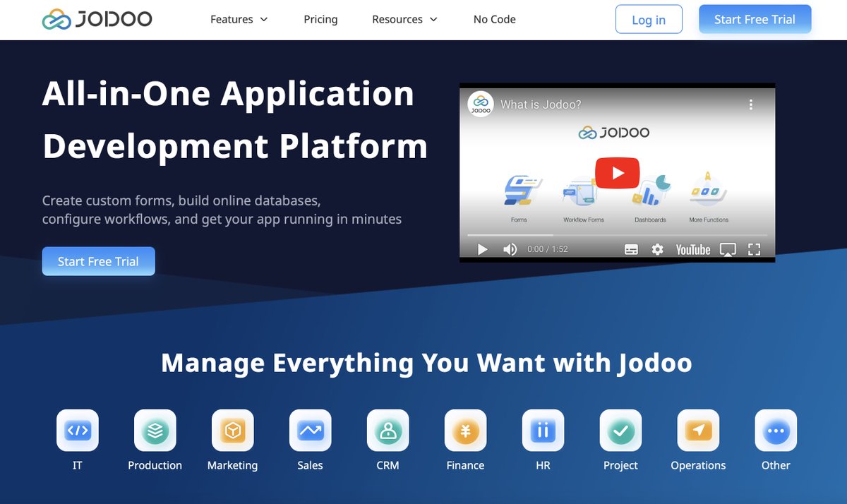Click the Production label text
847x504 pixels.
tap(155, 465)
